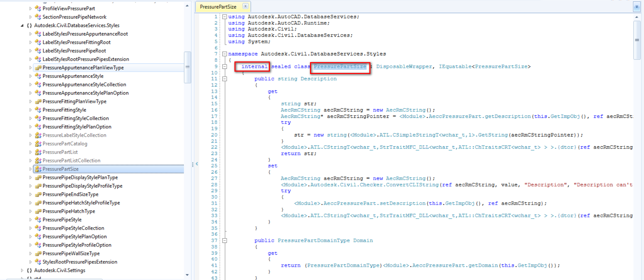Click the tree panel scroll-up arrow
644x280 pixels.
[x=187, y=6]
